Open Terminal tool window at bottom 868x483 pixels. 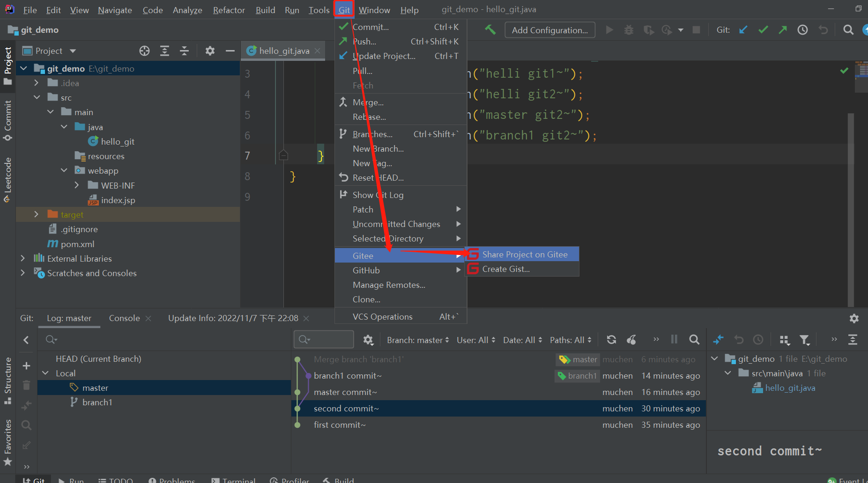(233, 480)
